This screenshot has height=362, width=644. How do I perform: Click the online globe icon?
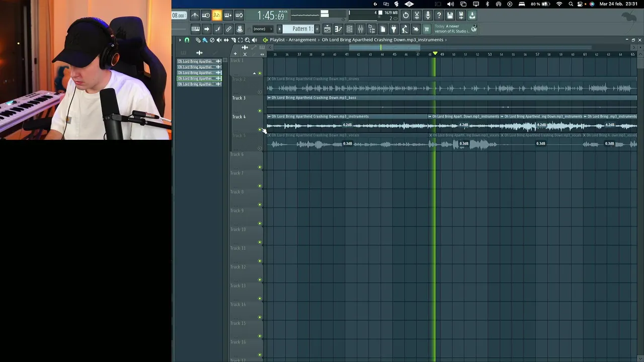[x=474, y=29]
